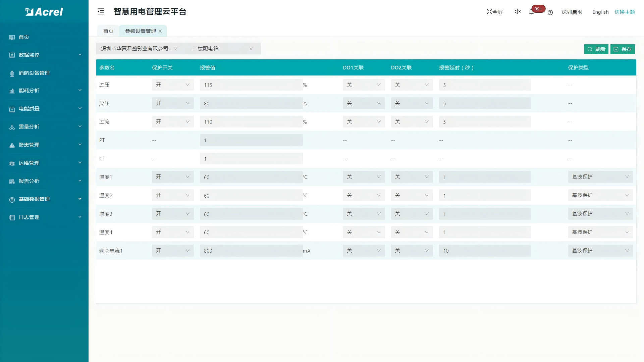Click the 剩余电流1 alarm value field
The image size is (644, 362).
[x=251, y=251]
